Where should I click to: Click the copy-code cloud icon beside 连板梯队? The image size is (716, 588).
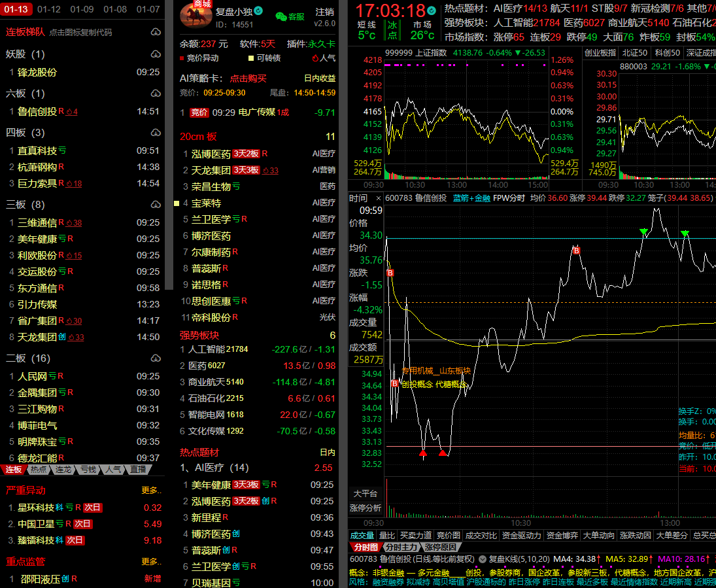point(155,32)
